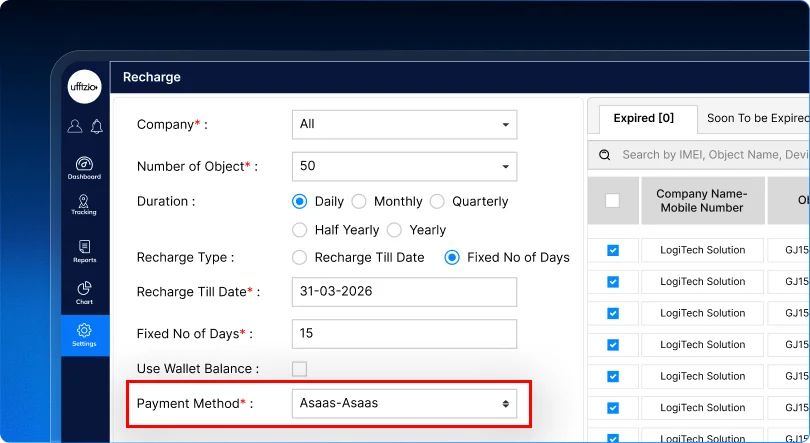This screenshot has width=810, height=443.
Task: Uncheck the first LogiTech Solution row checkbox
Action: click(x=613, y=250)
